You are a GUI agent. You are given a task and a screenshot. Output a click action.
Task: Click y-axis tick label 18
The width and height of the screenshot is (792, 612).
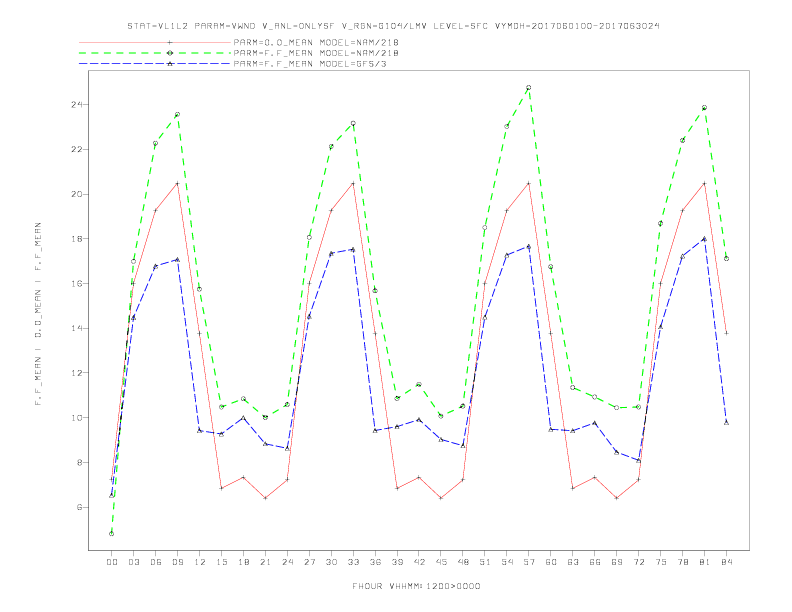(x=77, y=239)
